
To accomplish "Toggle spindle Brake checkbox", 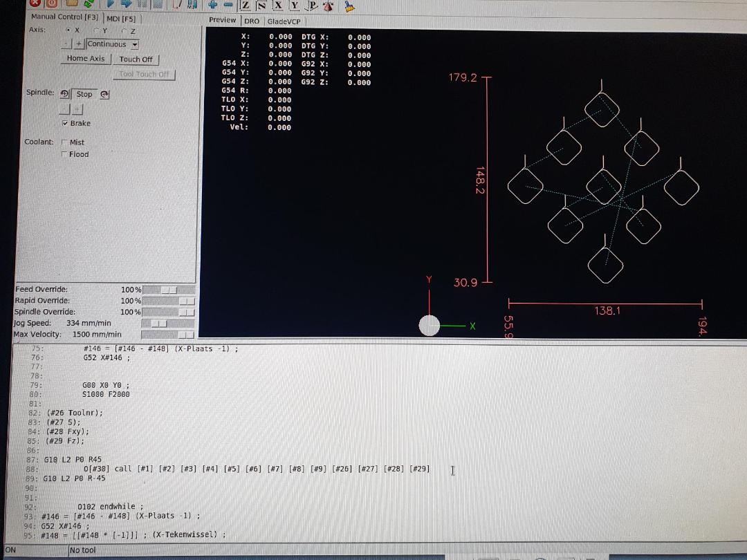I will coord(65,123).
